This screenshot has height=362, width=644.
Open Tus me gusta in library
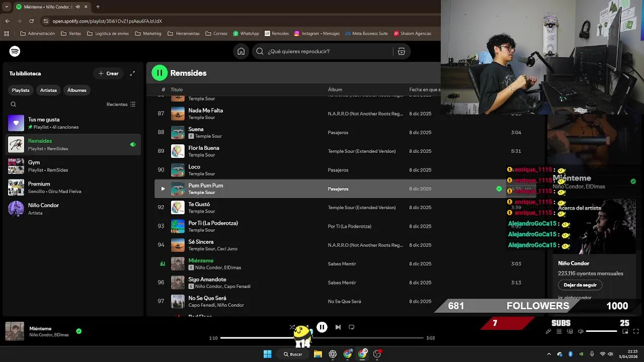point(73,123)
